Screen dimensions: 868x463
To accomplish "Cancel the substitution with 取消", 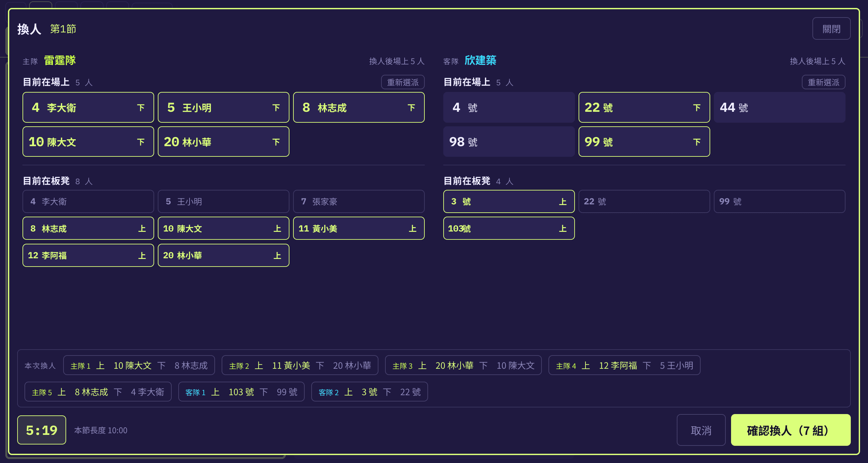I will pos(701,430).
